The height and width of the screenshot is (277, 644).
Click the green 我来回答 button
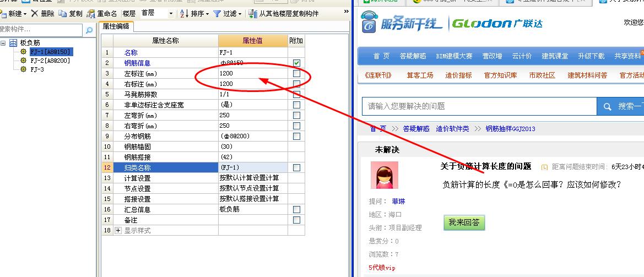[464, 222]
